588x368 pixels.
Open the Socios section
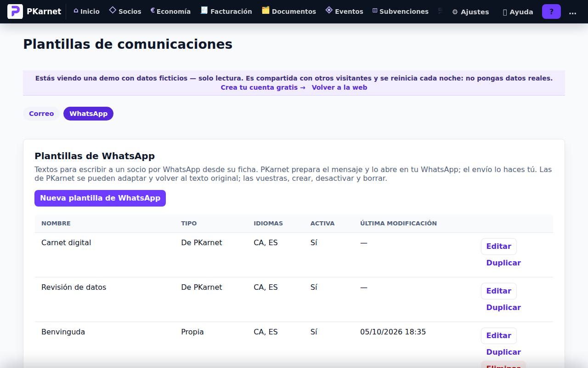pos(125,11)
